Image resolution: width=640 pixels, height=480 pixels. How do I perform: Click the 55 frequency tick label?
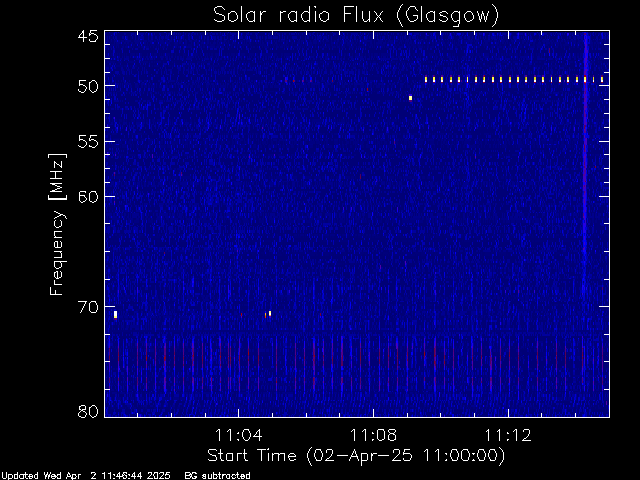[x=88, y=142]
